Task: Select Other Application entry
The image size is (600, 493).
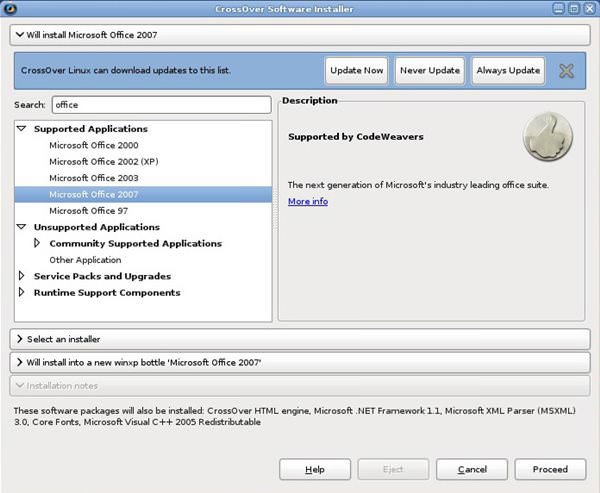Action: [143, 260]
